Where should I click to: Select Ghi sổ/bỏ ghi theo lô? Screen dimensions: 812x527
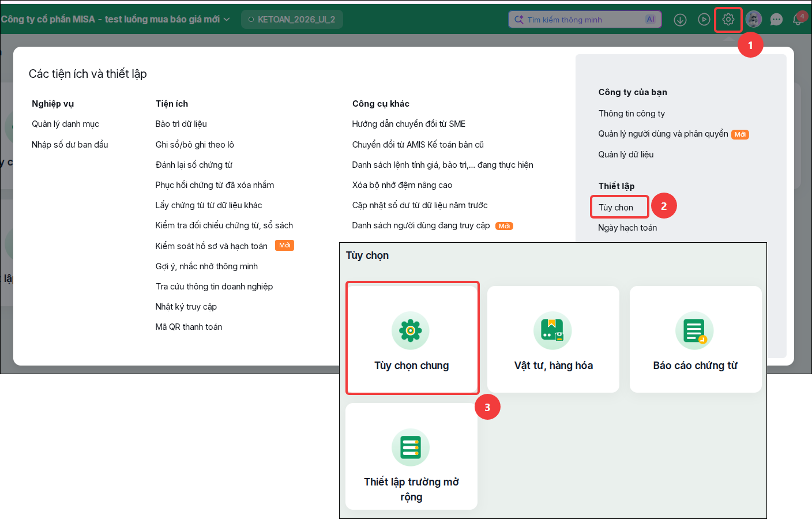pyautogui.click(x=194, y=145)
